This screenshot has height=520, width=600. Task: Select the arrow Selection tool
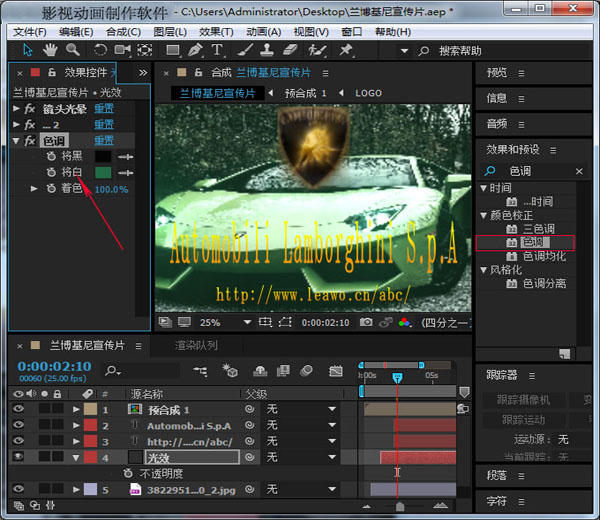tap(28, 50)
